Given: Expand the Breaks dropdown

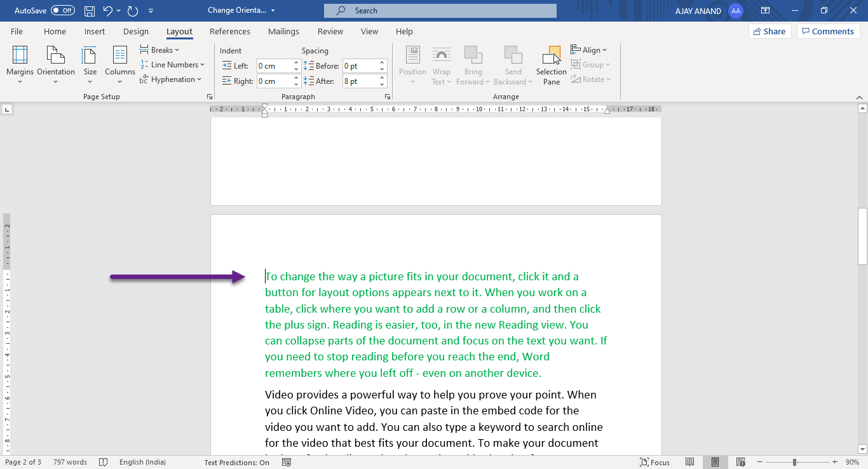Looking at the screenshot, I should click(160, 50).
